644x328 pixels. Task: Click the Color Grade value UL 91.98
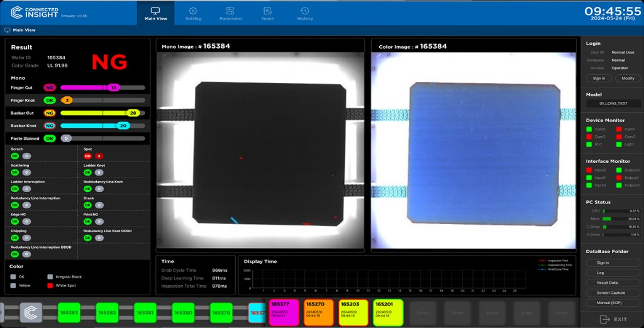coord(57,65)
